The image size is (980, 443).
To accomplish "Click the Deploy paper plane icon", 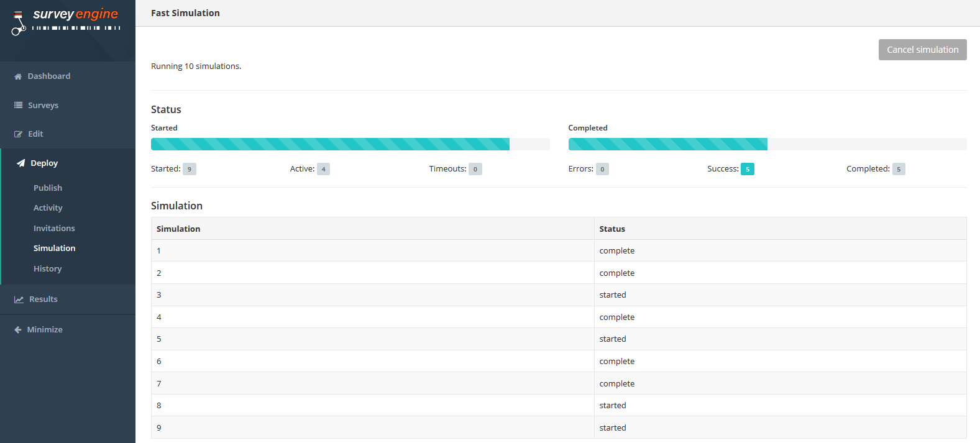I will pos(21,163).
